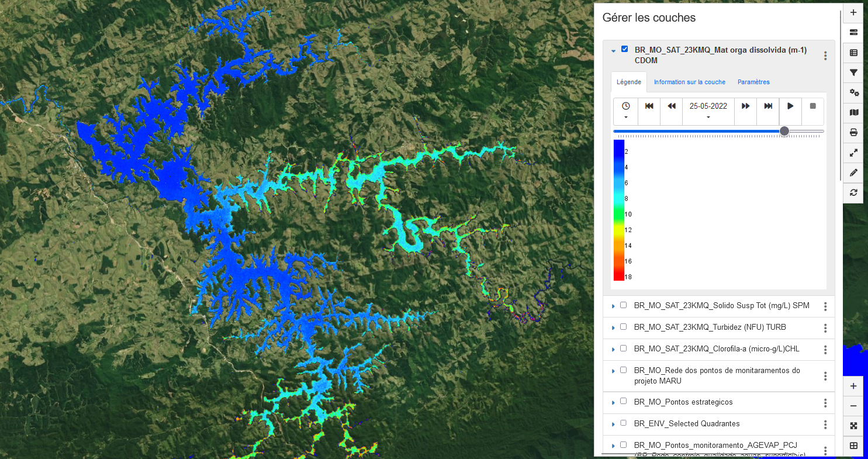Open the double-gear settings icon
Screen dimensions: 868x459
853,92
